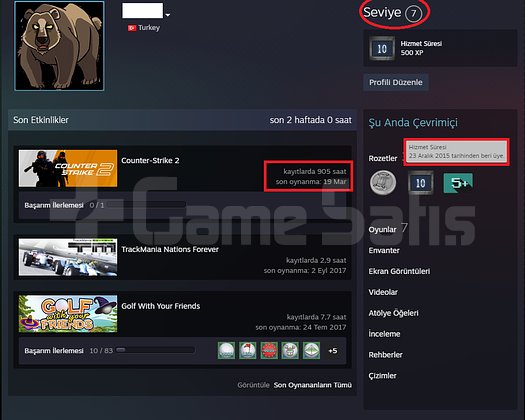Click the Hizmet Süresi 10-year badge icon
This screenshot has width=525, height=420.
pos(382,49)
